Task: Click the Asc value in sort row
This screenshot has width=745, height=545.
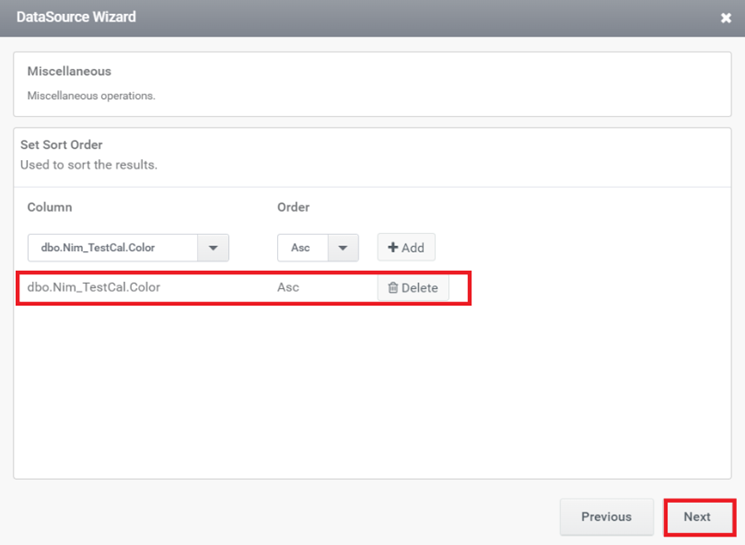Action: tap(288, 287)
